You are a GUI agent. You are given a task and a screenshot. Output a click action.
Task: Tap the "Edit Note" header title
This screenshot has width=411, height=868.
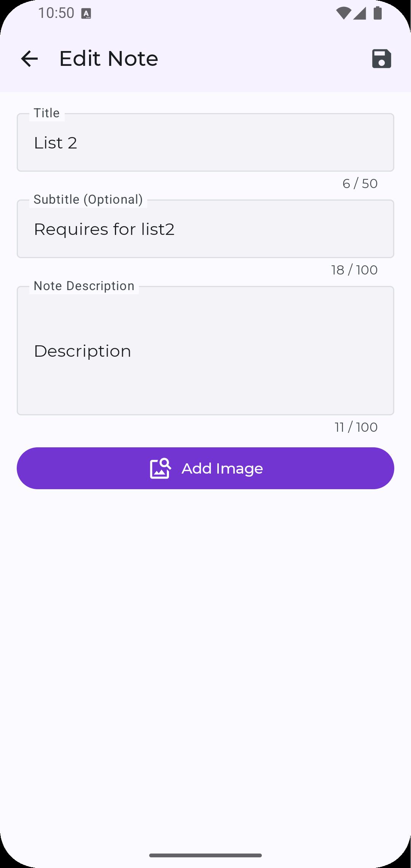(x=108, y=59)
